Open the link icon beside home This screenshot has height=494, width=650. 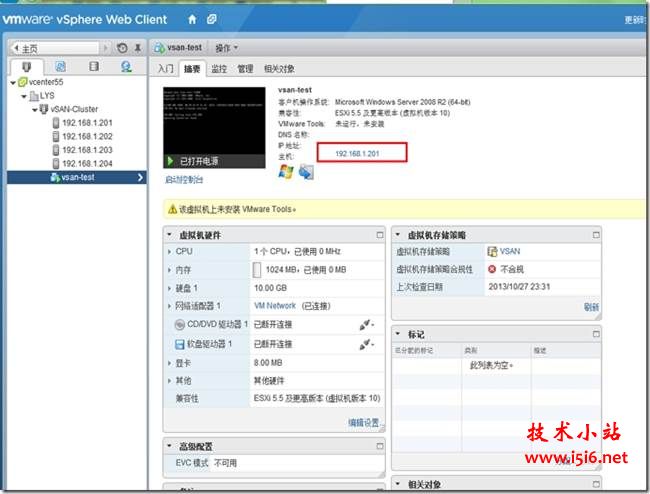211,19
